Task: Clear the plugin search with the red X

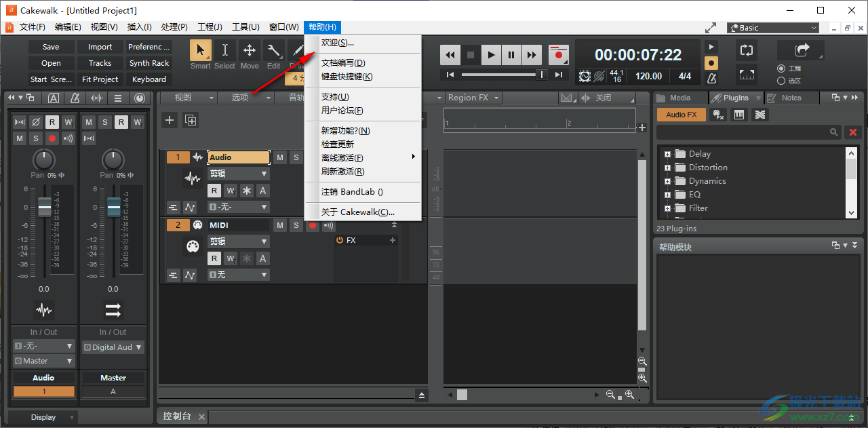Action: pos(852,132)
